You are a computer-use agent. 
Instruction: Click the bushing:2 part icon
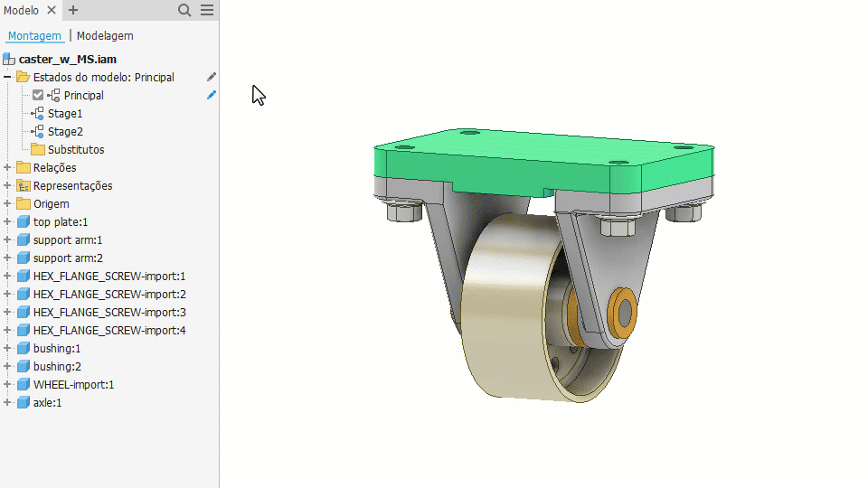[x=24, y=366]
